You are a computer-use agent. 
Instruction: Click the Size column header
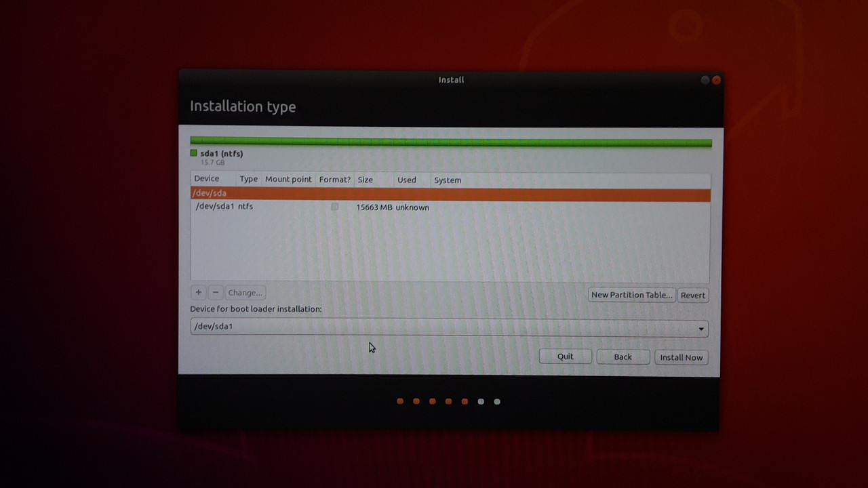(365, 180)
